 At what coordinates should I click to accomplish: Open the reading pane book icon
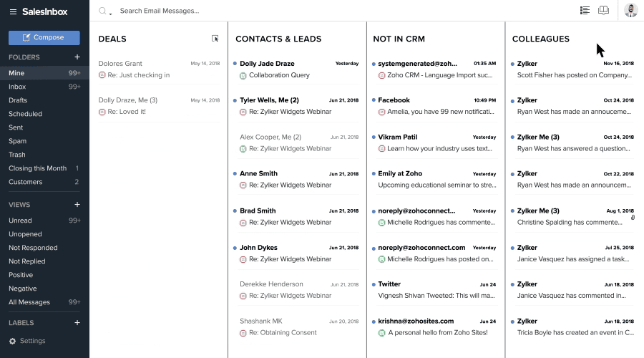603,10
